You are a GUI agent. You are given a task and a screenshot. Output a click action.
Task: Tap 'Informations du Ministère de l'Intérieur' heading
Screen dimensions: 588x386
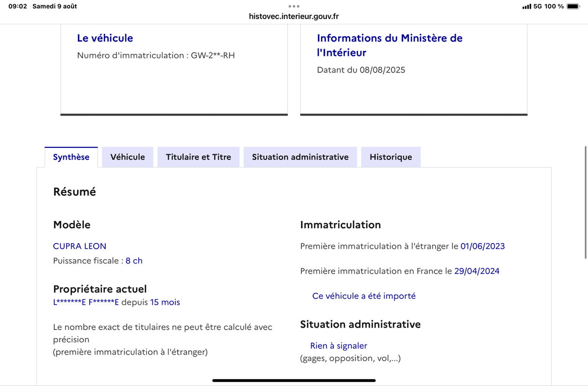click(x=390, y=45)
